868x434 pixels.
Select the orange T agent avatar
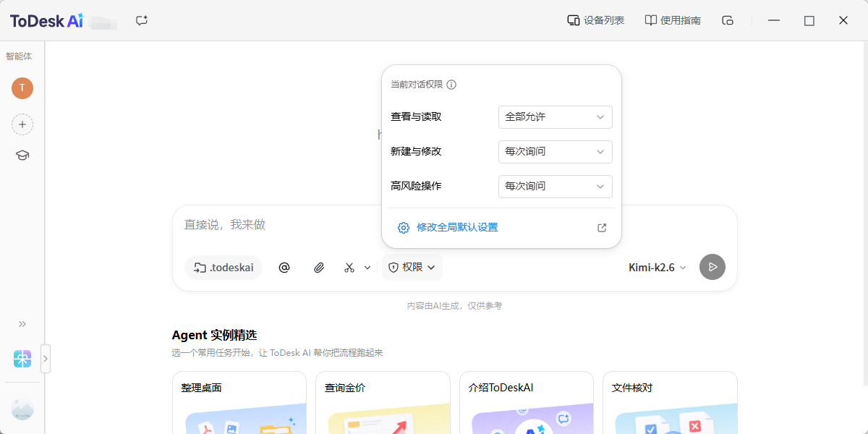click(22, 88)
